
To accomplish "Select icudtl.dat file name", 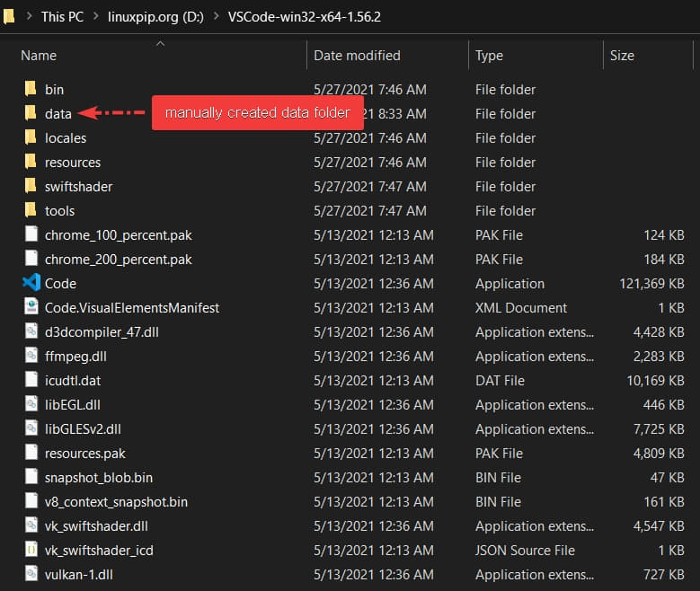I will pos(73,380).
